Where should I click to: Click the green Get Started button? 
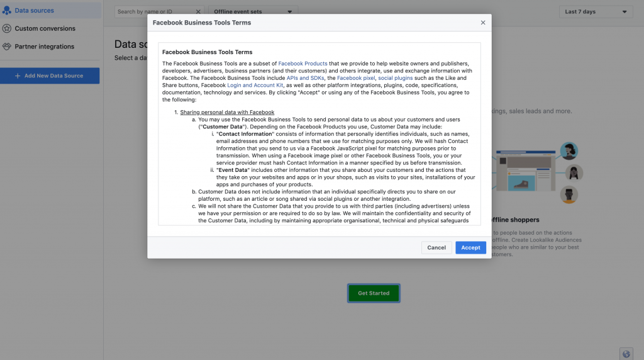(x=374, y=293)
